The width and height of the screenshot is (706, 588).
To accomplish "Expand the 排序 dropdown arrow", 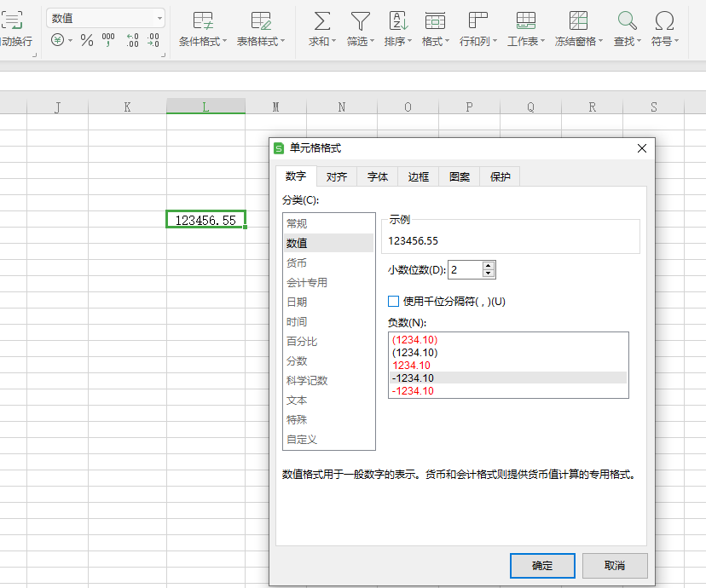I will (x=410, y=42).
